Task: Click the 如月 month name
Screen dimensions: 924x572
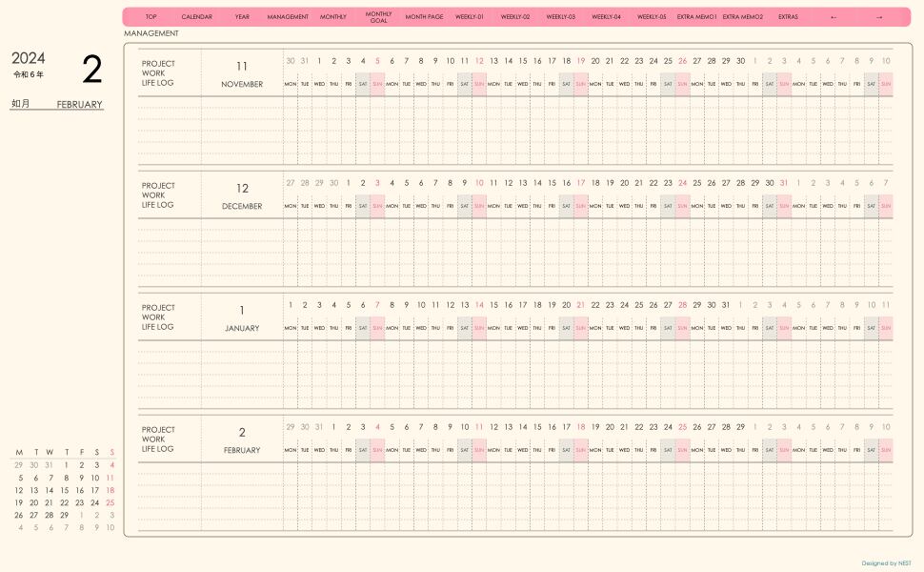Action: click(x=20, y=103)
